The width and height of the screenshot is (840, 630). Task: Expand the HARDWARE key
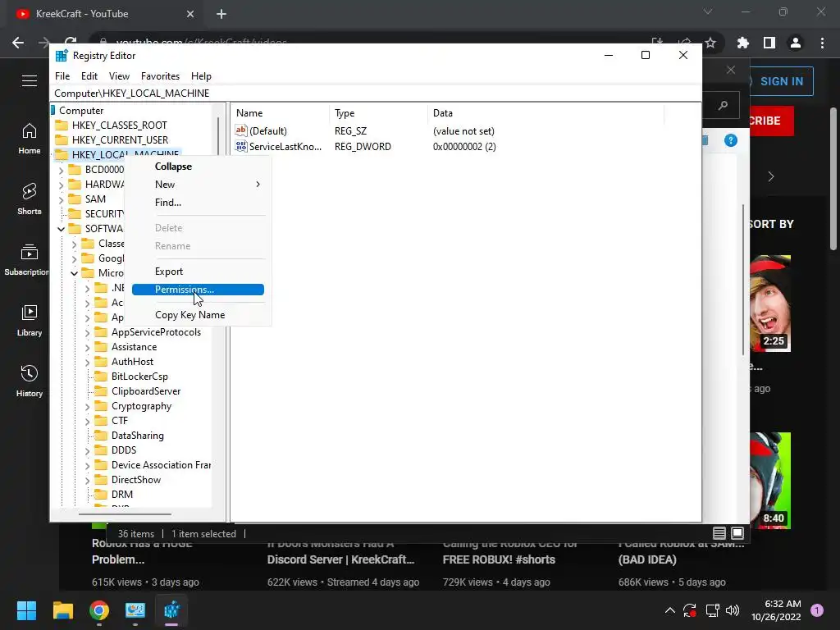pyautogui.click(x=61, y=185)
